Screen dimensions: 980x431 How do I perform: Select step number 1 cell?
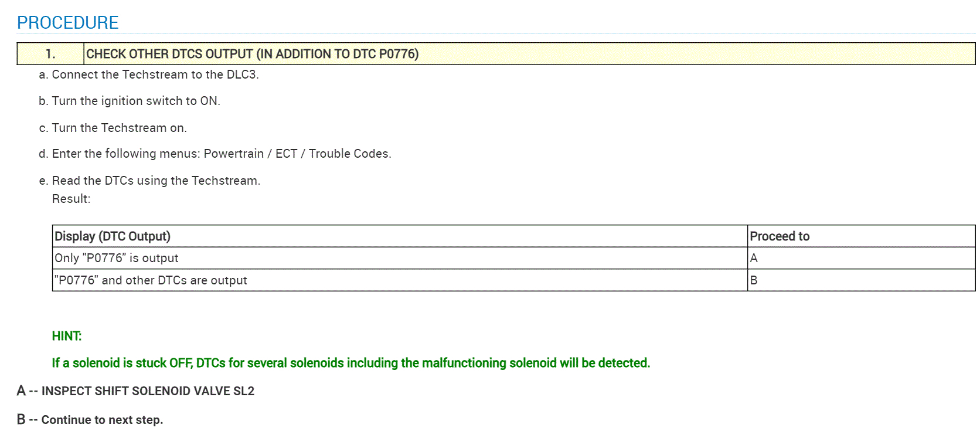click(50, 54)
